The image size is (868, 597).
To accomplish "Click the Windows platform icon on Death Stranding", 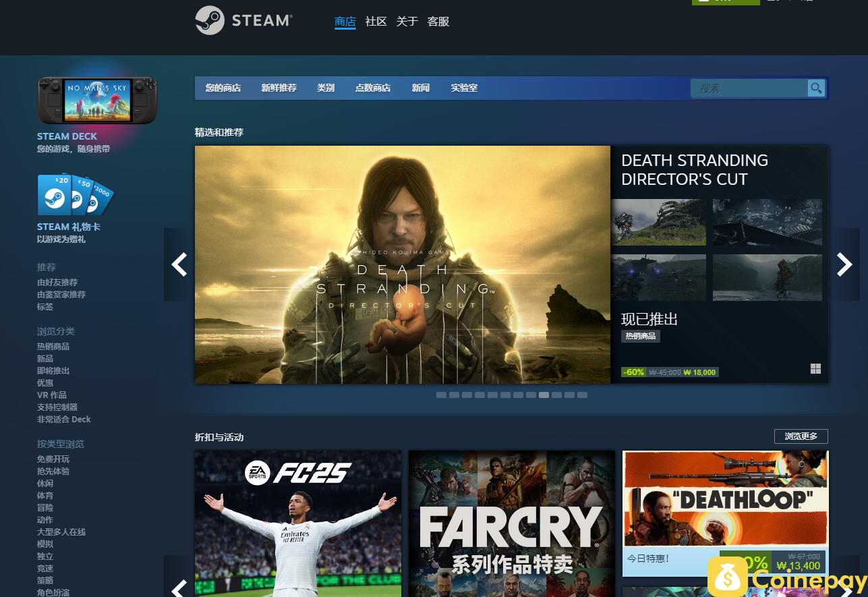I will (x=815, y=368).
